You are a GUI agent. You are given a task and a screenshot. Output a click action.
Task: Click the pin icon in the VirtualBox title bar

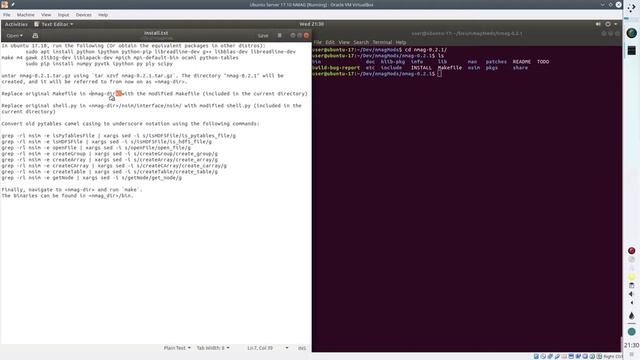point(13,4)
